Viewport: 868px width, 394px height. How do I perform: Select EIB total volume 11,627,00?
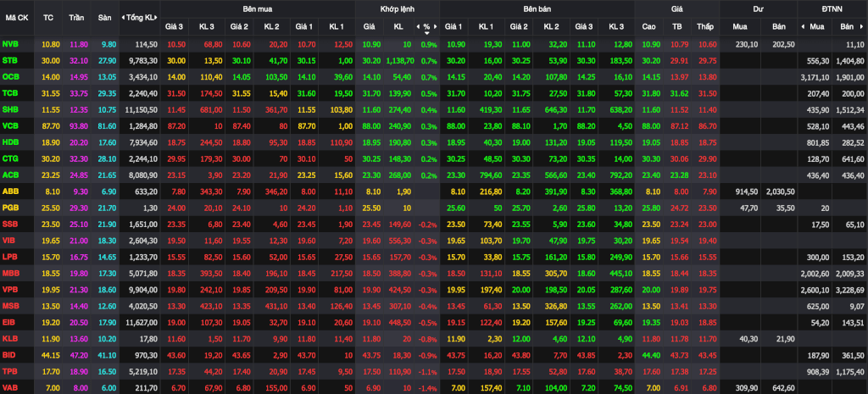point(142,324)
